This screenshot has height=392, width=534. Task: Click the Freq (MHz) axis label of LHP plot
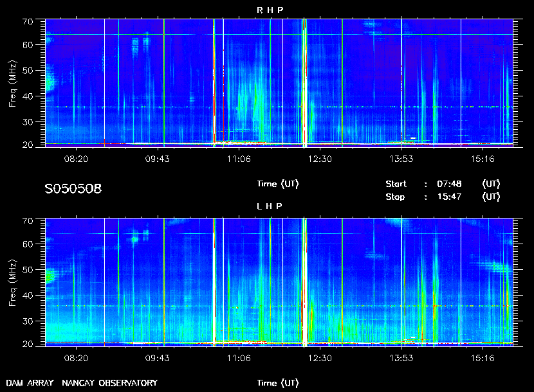13,283
